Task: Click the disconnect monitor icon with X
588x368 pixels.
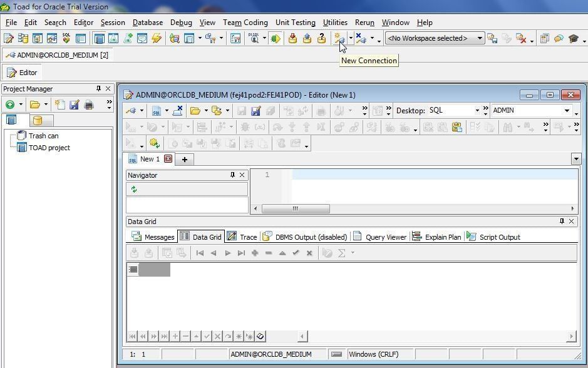Action: pyautogui.click(x=177, y=111)
